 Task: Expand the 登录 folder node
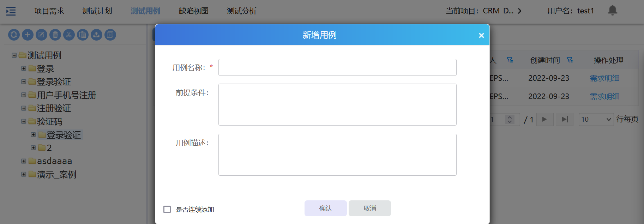[x=24, y=68]
